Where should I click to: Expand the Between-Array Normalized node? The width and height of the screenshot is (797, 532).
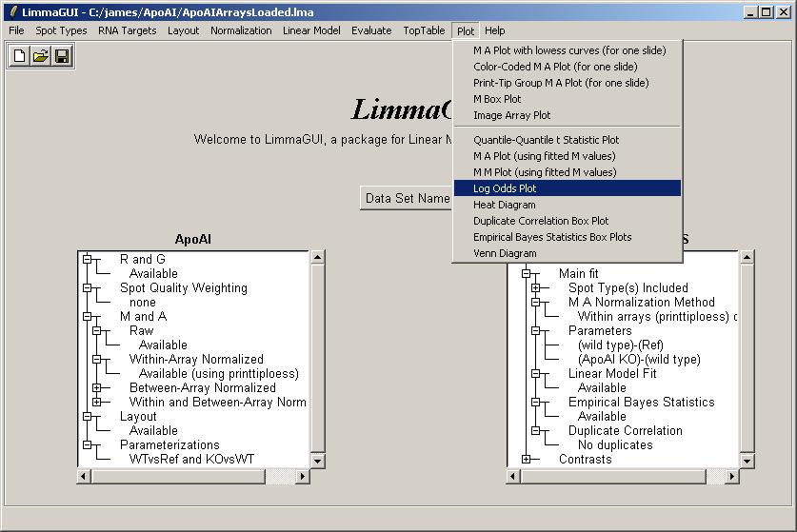pos(97,388)
